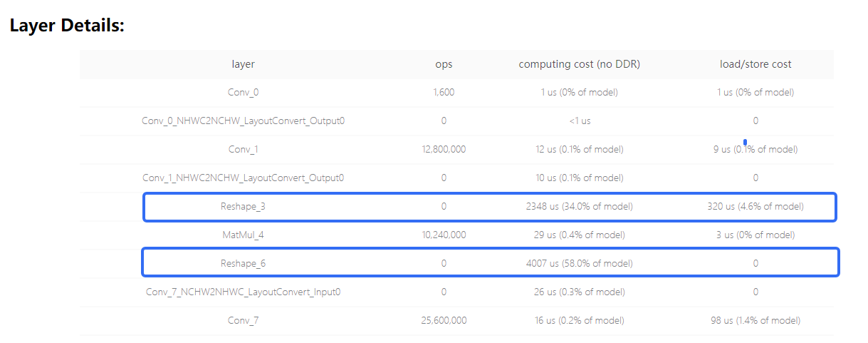Screen dimensions: 868x343
Task: Select the highlighted Reshape_3 layer name
Action: [x=243, y=206]
